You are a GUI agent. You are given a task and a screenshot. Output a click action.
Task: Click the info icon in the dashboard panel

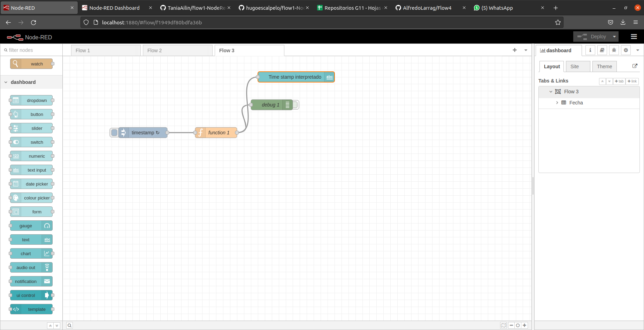[590, 50]
